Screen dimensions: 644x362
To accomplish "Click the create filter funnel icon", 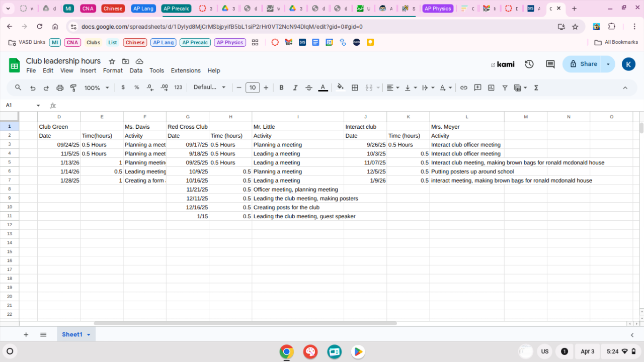I will (505, 87).
